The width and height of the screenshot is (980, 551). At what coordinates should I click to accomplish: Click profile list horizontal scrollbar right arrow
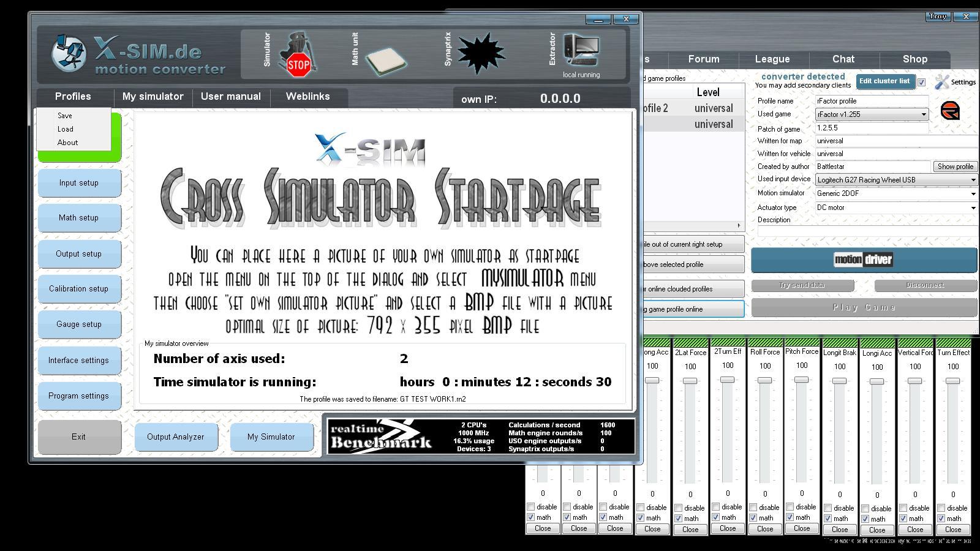coord(739,226)
